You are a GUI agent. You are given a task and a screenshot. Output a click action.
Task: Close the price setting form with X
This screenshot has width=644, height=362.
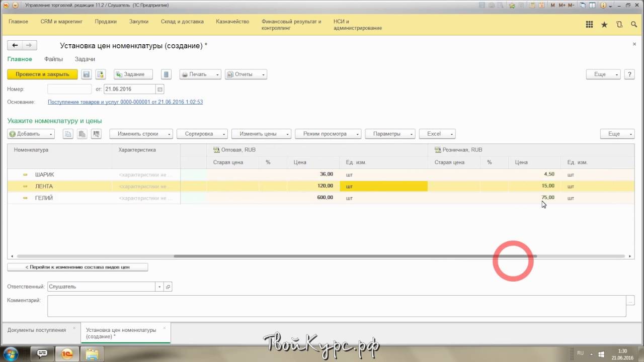coord(634,44)
